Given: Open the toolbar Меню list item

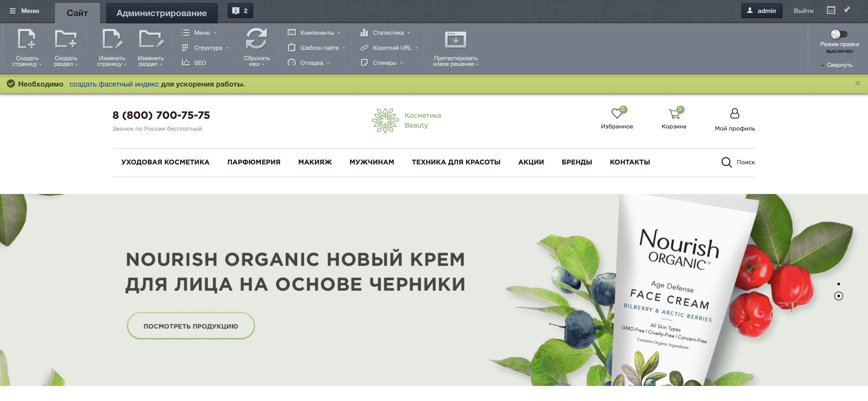Looking at the screenshot, I should [199, 33].
